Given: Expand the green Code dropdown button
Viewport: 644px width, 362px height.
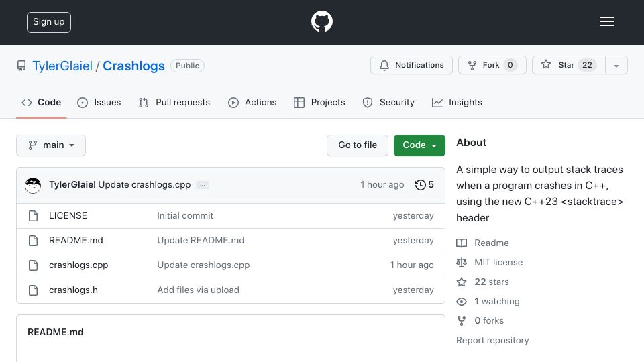Looking at the screenshot, I should coord(419,145).
